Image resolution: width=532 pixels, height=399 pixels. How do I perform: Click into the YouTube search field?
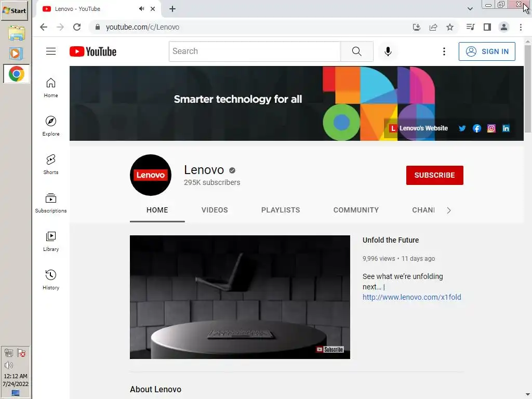255,51
